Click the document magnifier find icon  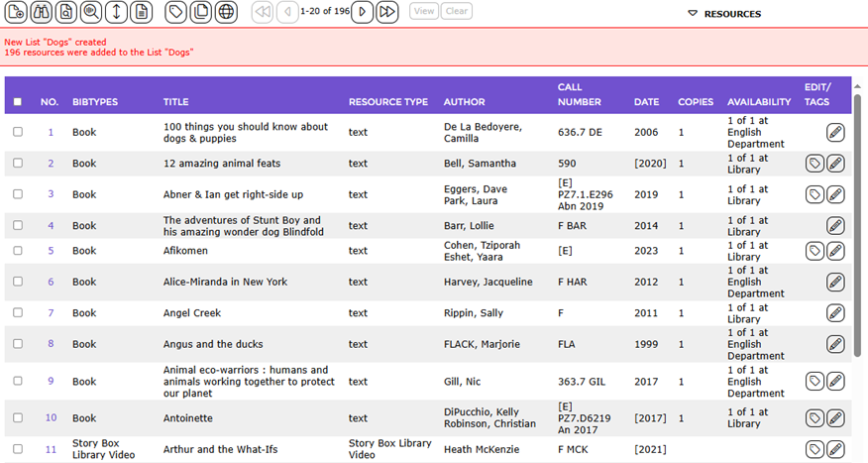(65, 12)
